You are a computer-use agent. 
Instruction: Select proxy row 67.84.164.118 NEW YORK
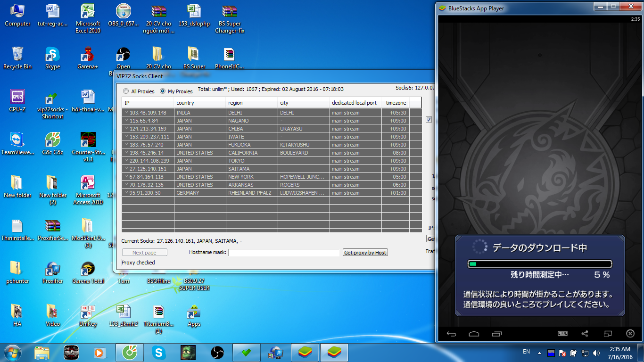point(272,177)
